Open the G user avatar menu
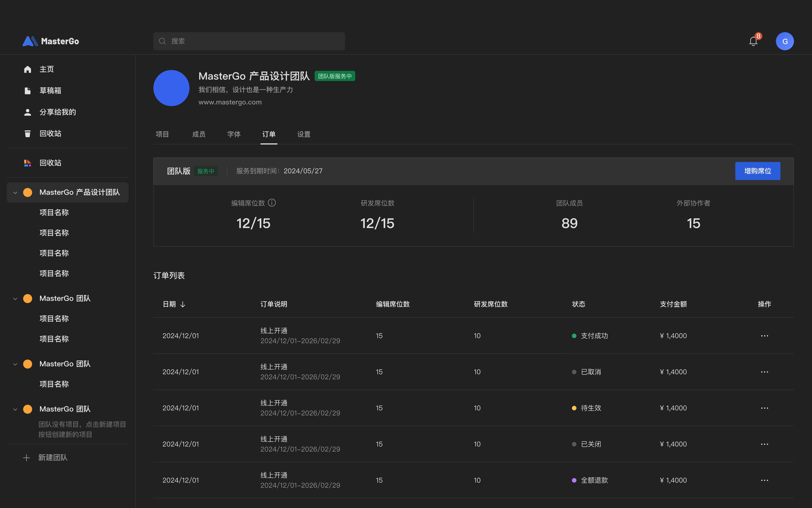812x508 pixels. point(785,41)
